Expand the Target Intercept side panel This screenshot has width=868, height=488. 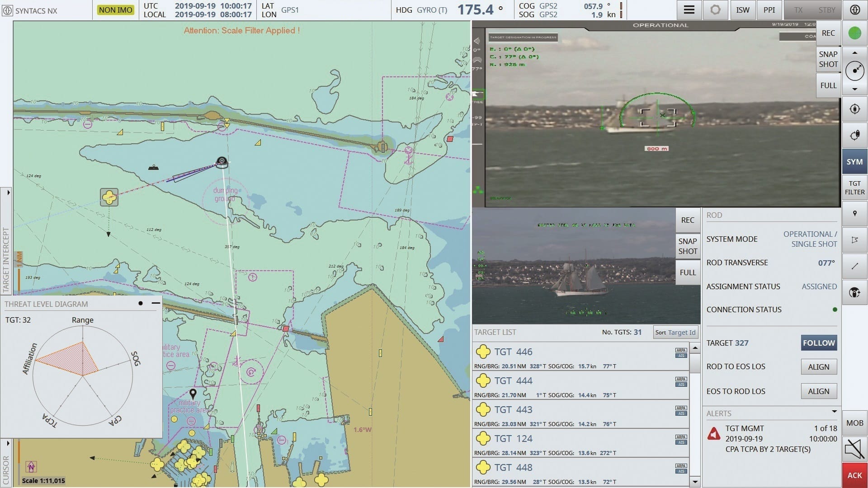[x=8, y=192]
